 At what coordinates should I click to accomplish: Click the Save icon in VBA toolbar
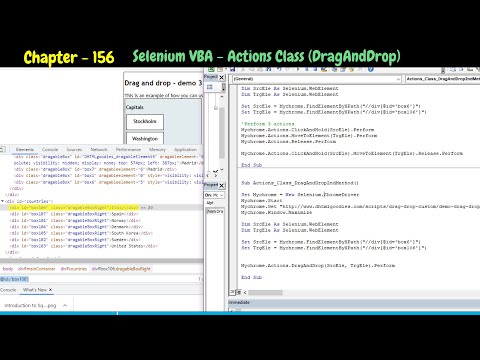(232, 69)
